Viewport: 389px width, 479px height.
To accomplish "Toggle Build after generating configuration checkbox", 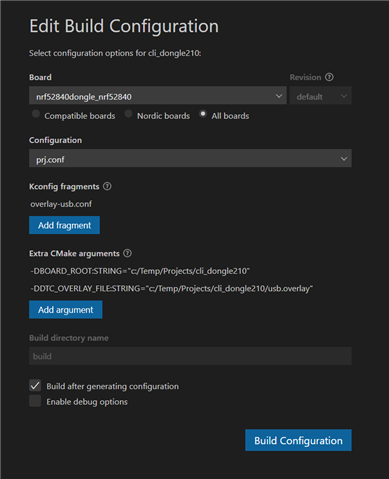I will click(x=35, y=385).
